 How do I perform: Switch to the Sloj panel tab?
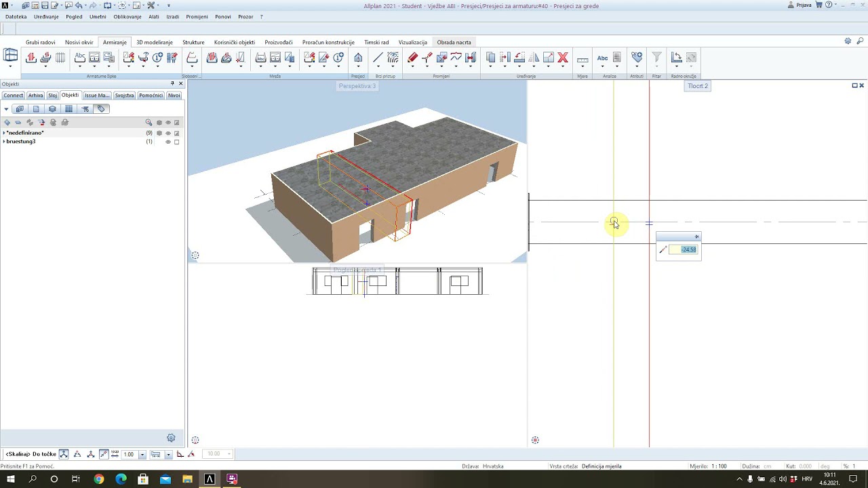click(x=52, y=96)
